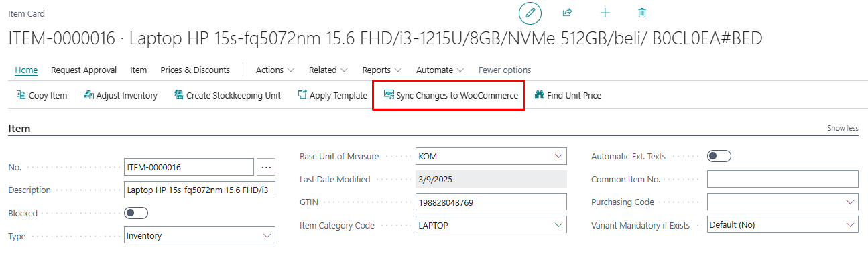Click Apply Template action
This screenshot has height=260, width=868.
[x=332, y=96]
